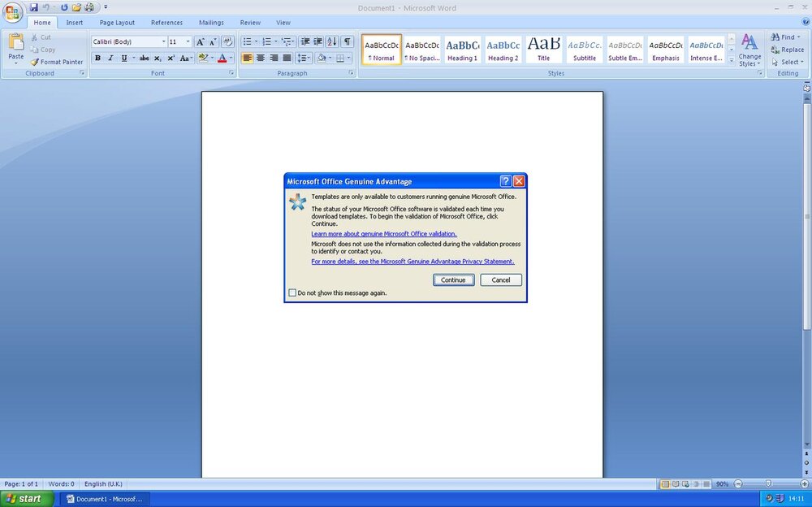This screenshot has width=812, height=507.
Task: Click the Increase Indent icon
Action: (x=318, y=42)
